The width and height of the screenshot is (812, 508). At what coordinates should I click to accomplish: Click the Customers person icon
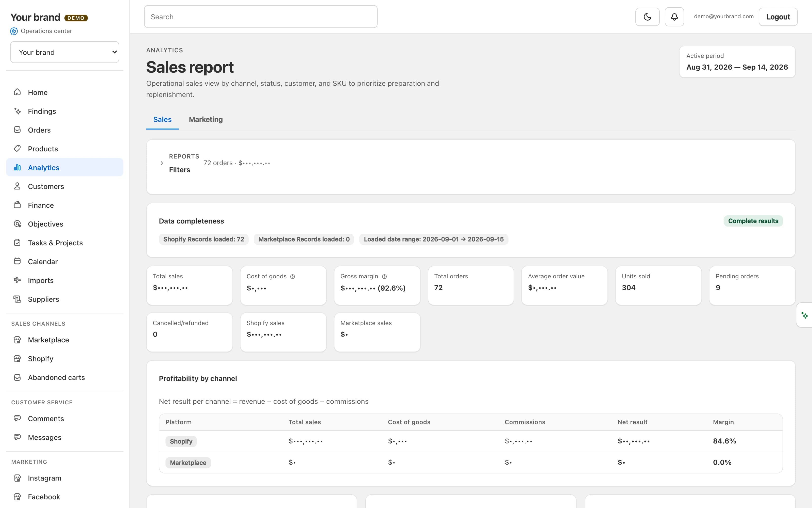point(17,186)
